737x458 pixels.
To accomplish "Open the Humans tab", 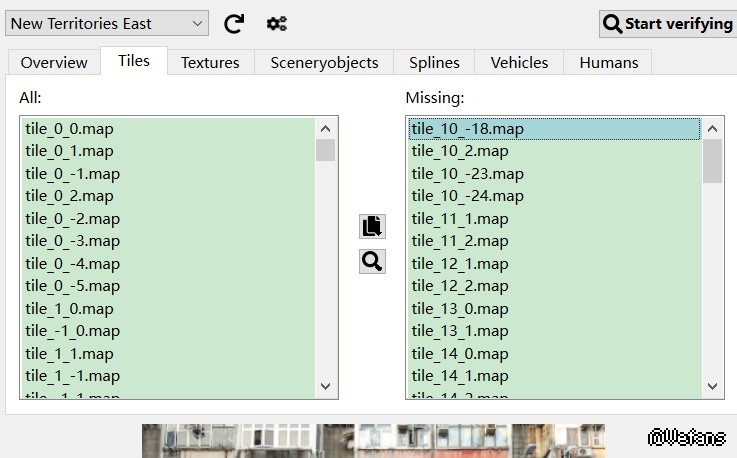I will pyautogui.click(x=608, y=62).
